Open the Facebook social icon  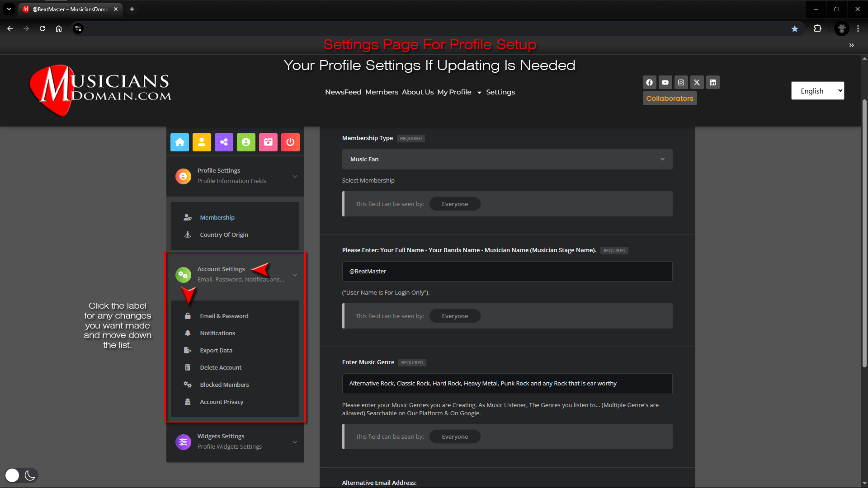point(649,82)
